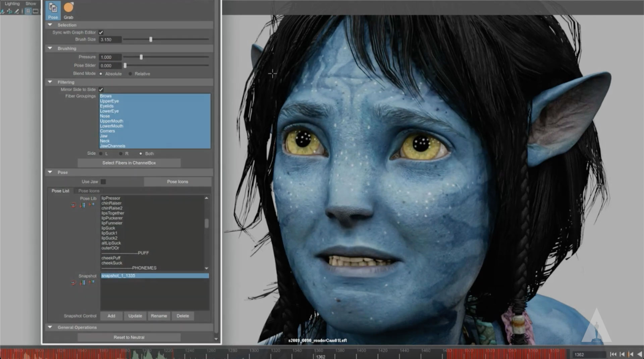Click the film gate rectangle icon in viewport toolbar
Image resolution: width=644 pixels, height=359 pixels.
[36, 11]
